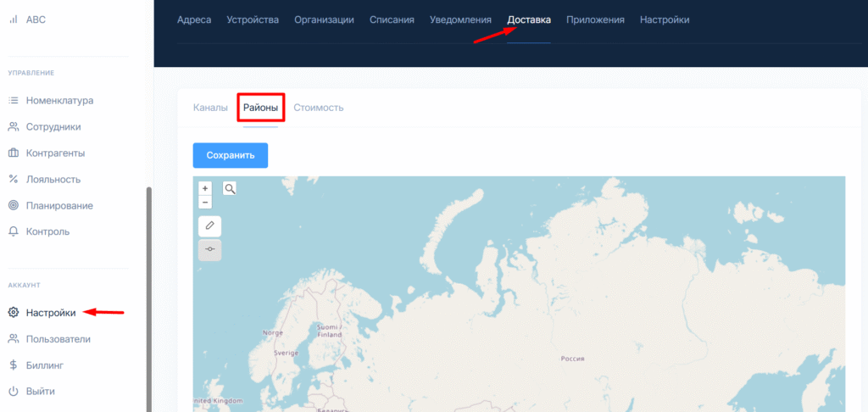868x412 pixels.
Task: Zoom out on the map
Action: pyautogui.click(x=205, y=202)
